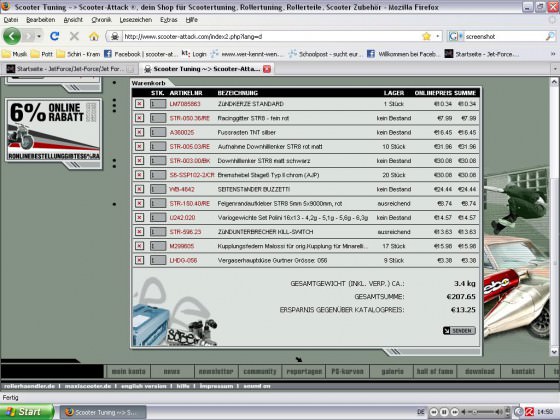Screen dimensions: 560x420
Task: Open the community navigation item
Action: tap(260, 371)
